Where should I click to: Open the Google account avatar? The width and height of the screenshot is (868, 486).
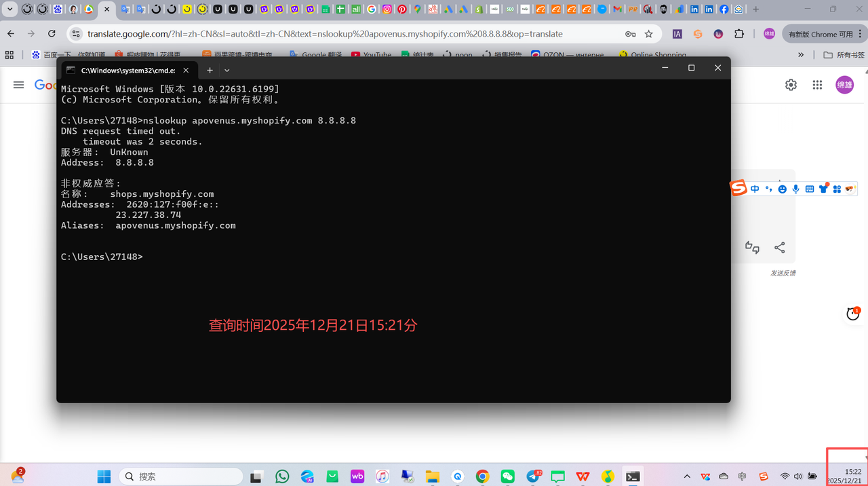coord(844,85)
